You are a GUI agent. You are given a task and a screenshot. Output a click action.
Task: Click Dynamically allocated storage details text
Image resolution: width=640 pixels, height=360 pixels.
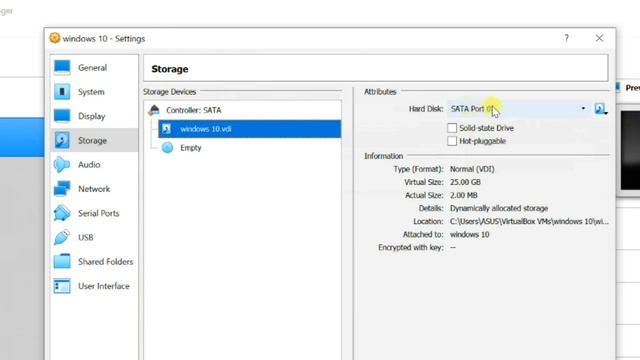[x=499, y=208]
